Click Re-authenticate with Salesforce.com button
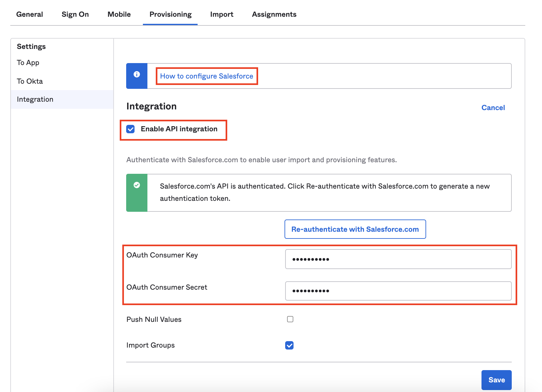This screenshot has width=542, height=392. [355, 229]
